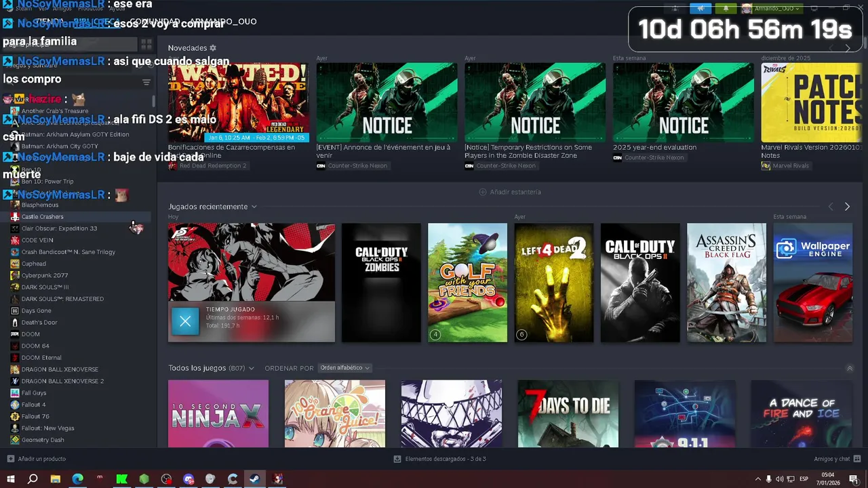Click the game list sidebar scrollbar

(154, 102)
